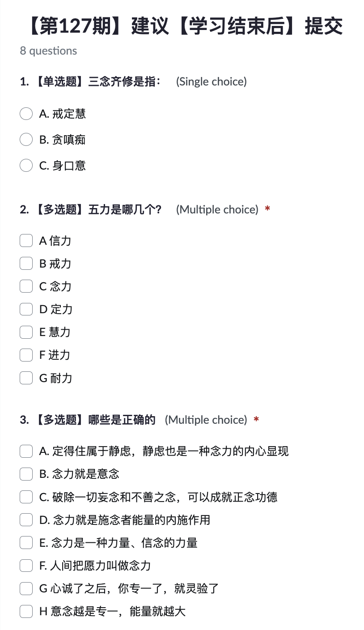Viewport: 364px width, 630px height.
Task: Select option G 心诚了之后，你专一了
Action: click(26, 588)
